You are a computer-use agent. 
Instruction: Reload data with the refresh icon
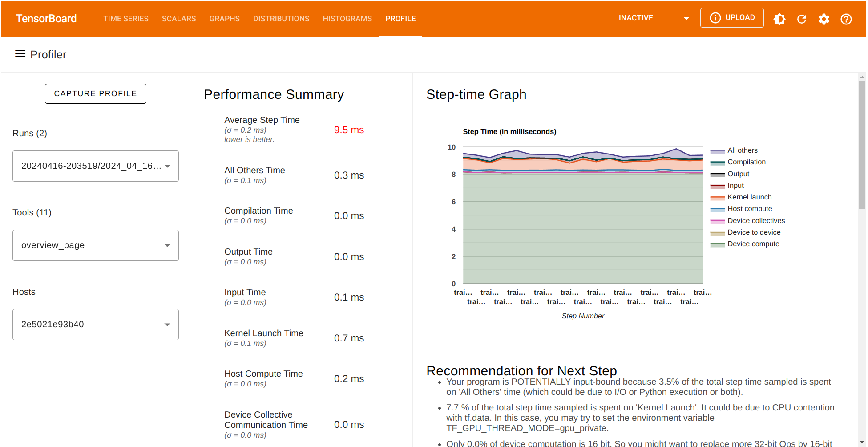pos(802,19)
